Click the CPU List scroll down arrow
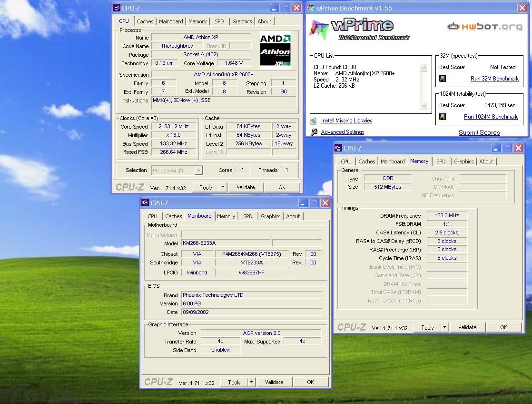 424,106
